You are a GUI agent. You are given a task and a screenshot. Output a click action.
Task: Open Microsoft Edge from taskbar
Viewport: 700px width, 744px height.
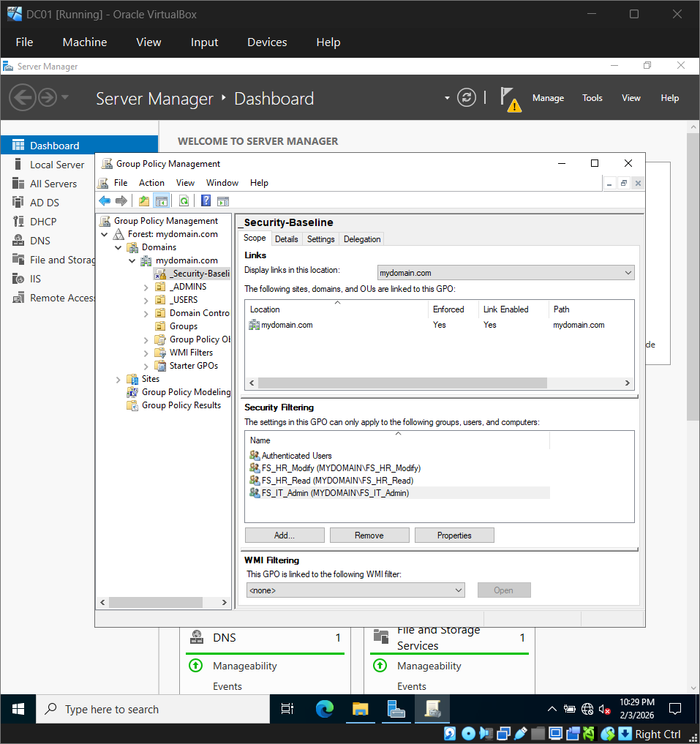325,709
